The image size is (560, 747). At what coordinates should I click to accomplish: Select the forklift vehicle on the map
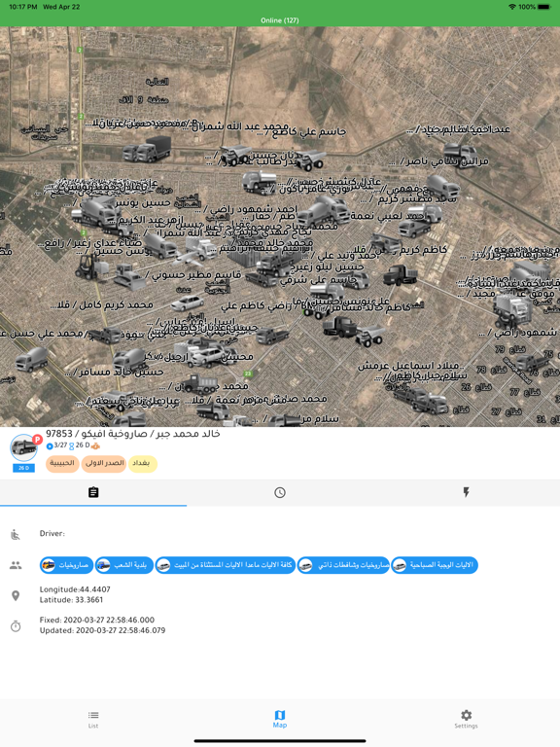88,266
